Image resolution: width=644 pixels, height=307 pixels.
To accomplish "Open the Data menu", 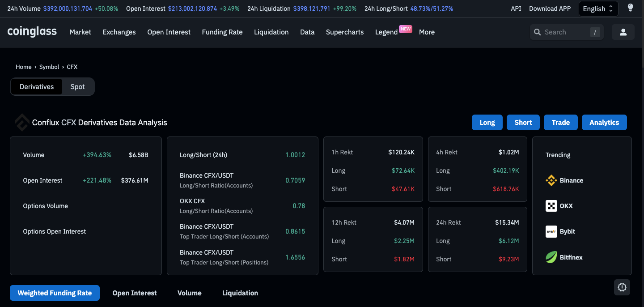I will point(307,32).
